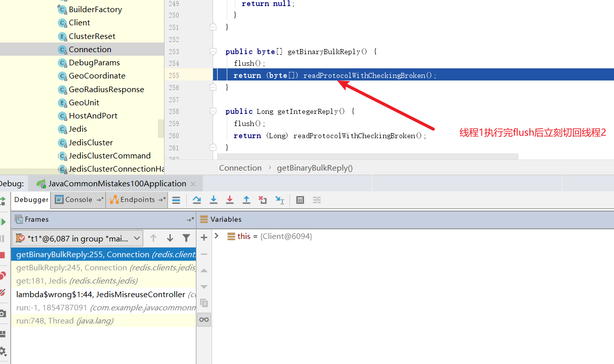Click the Connection breadcrumb
The height and width of the screenshot is (364, 614).
[240, 168]
